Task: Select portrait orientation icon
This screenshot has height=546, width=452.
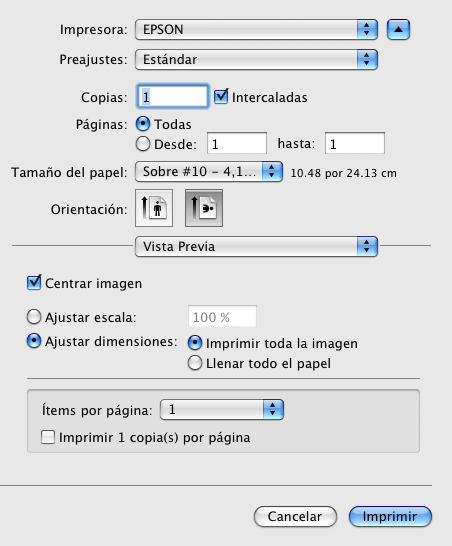Action: tap(154, 208)
